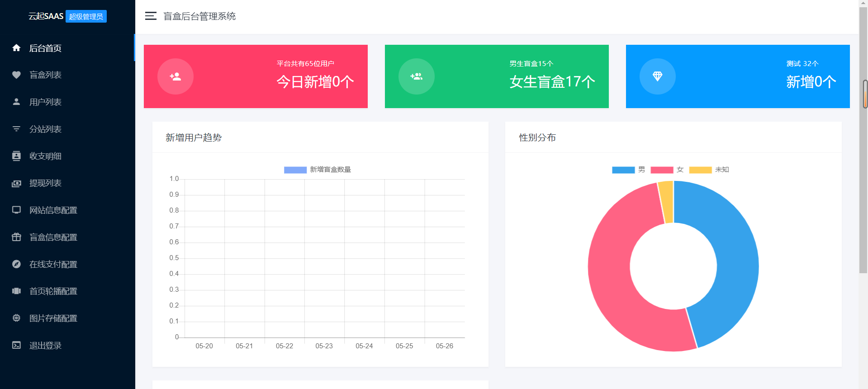Click the 盲盒后台管理系统 header title
This screenshot has width=868, height=389.
click(x=199, y=16)
